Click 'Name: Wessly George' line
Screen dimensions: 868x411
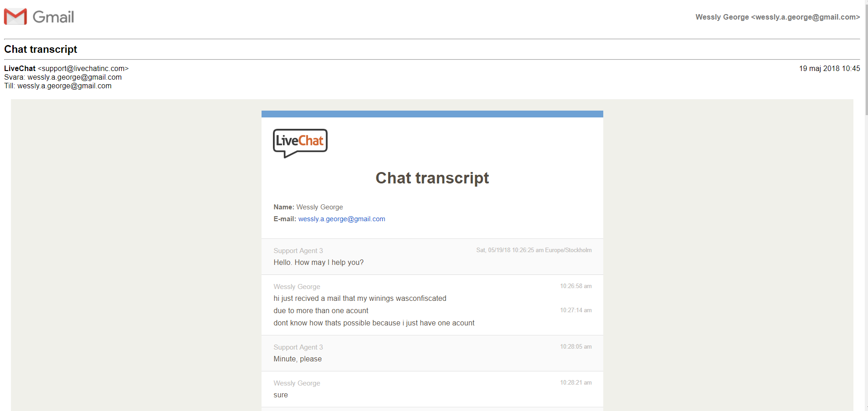[x=308, y=207]
